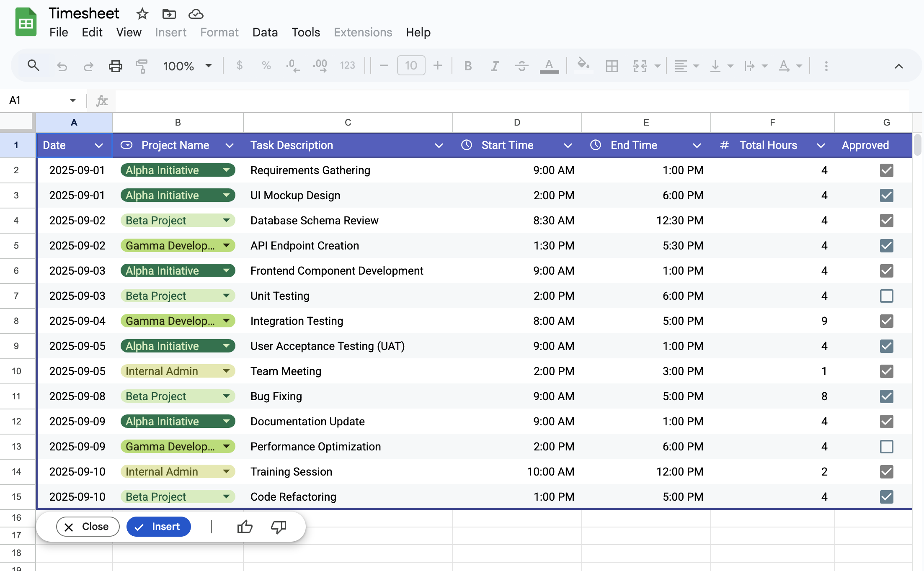Open the Project Name column filter arrow
The width and height of the screenshot is (924, 571).
229,145
